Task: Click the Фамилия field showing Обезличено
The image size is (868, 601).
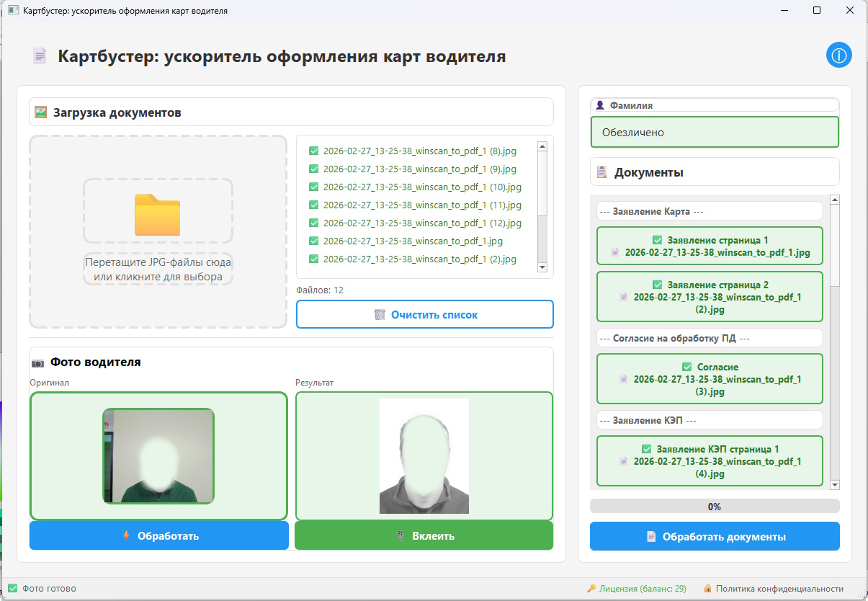Action: point(715,133)
